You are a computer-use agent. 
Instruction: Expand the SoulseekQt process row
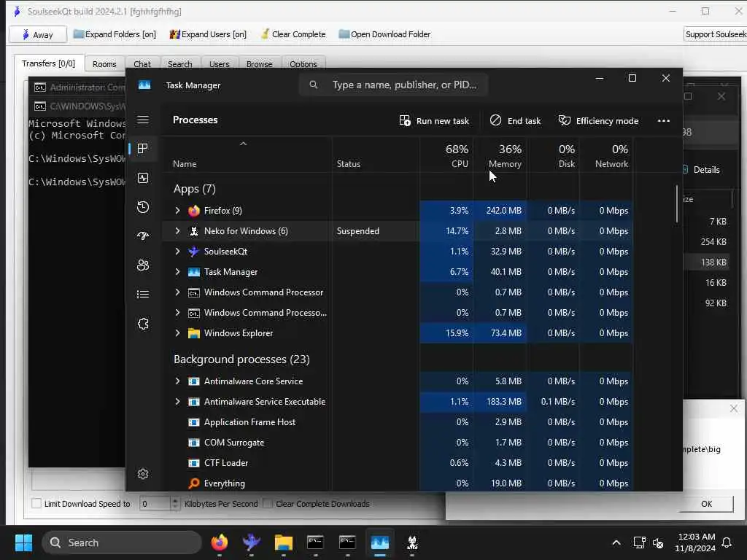pyautogui.click(x=177, y=252)
